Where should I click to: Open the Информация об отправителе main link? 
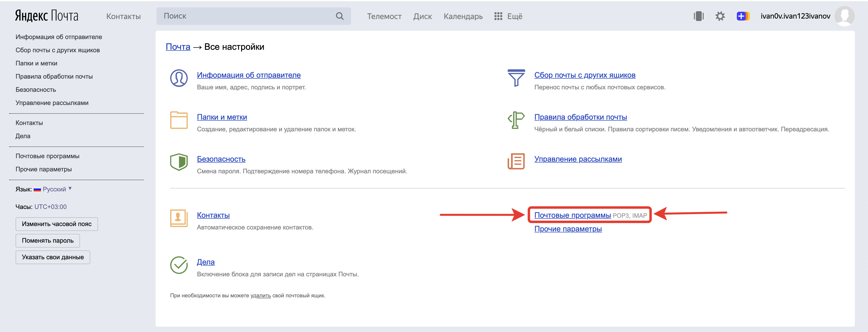[x=249, y=75]
